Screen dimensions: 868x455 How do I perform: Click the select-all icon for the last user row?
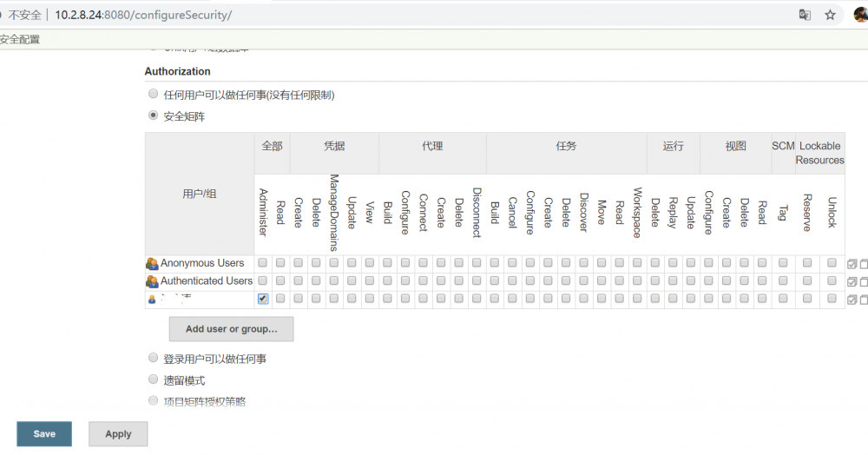point(852,300)
